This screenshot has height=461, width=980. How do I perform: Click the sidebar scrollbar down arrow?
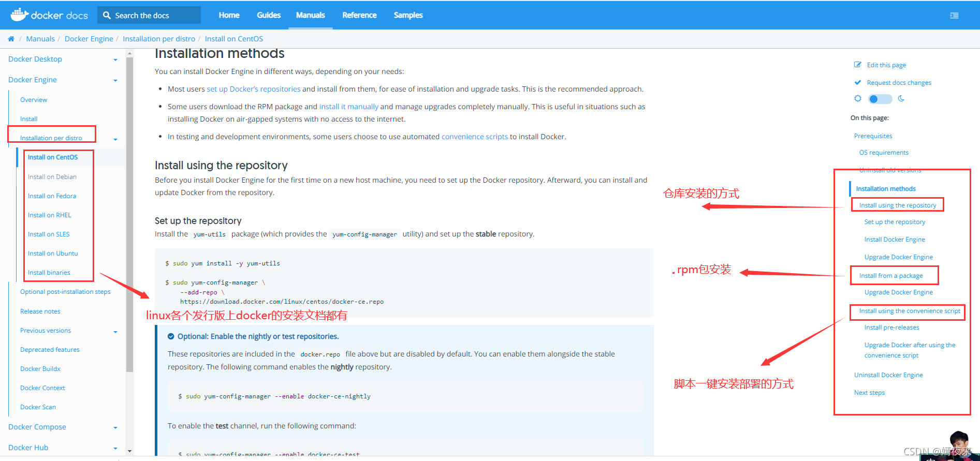(129, 451)
